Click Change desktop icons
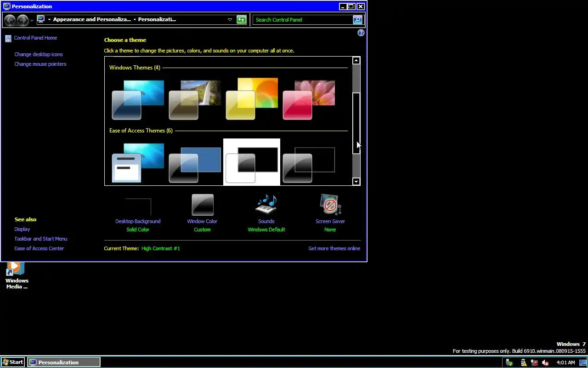Viewport: 588px width, 368px height. (39, 54)
